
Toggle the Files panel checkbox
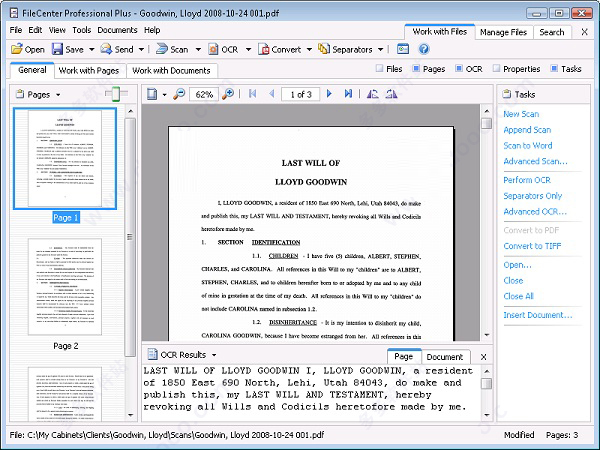click(x=380, y=70)
